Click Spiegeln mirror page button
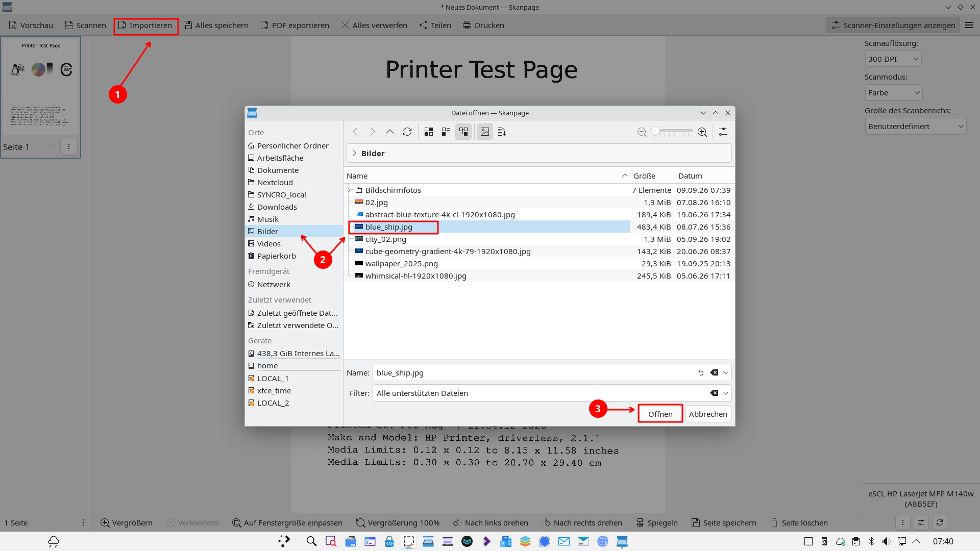The width and height of the screenshot is (980, 551). pyautogui.click(x=657, y=522)
